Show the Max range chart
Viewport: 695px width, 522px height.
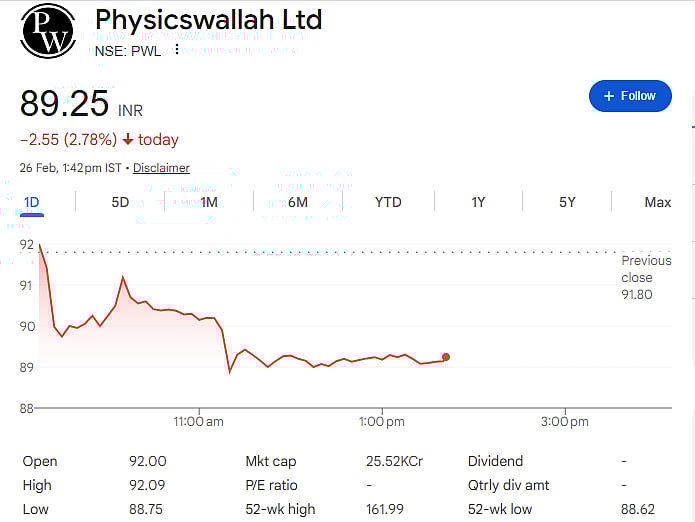click(657, 202)
